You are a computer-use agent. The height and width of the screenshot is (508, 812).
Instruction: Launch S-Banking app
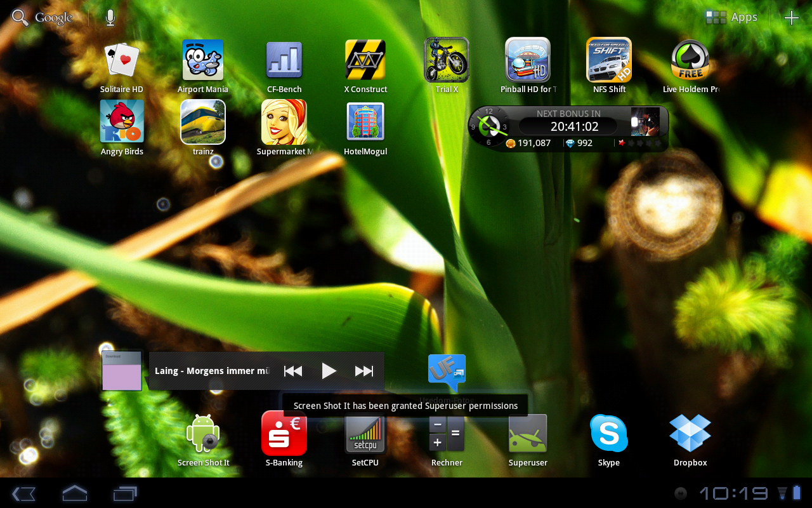click(x=284, y=440)
